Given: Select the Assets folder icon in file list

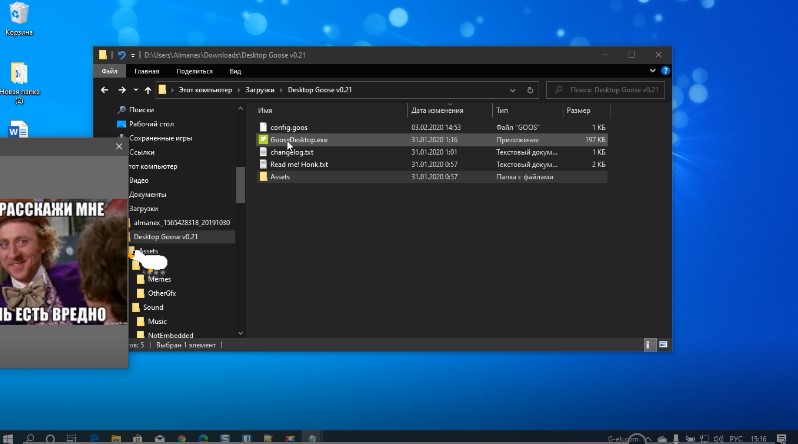Looking at the screenshot, I should point(263,177).
